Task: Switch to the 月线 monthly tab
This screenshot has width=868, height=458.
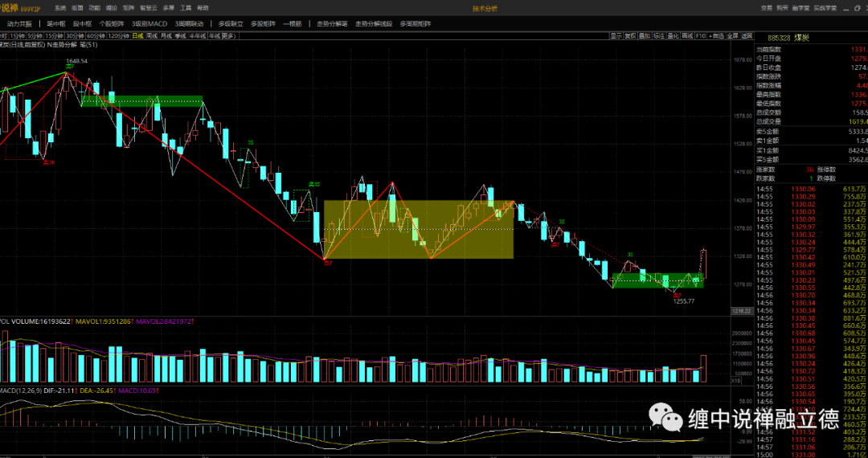Action: 166,36
